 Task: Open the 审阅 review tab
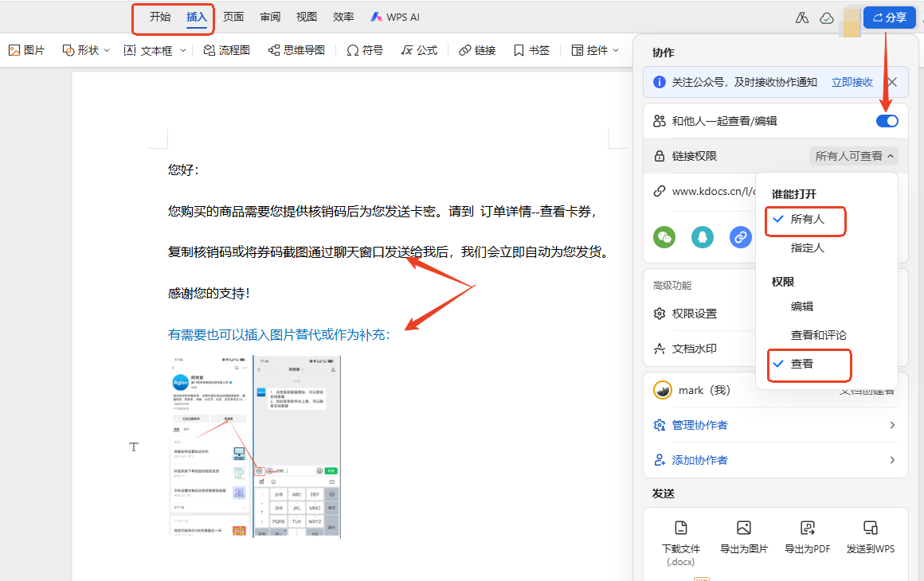click(x=270, y=17)
